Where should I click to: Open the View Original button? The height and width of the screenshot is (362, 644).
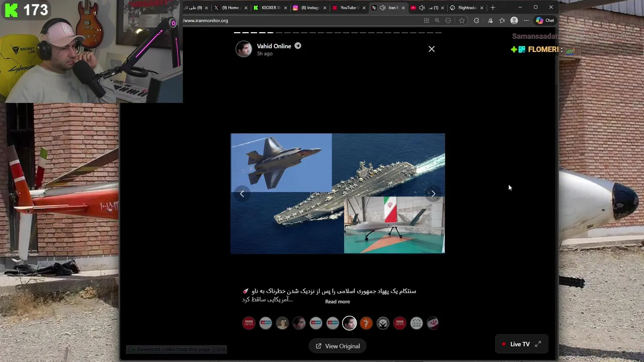pos(338,346)
